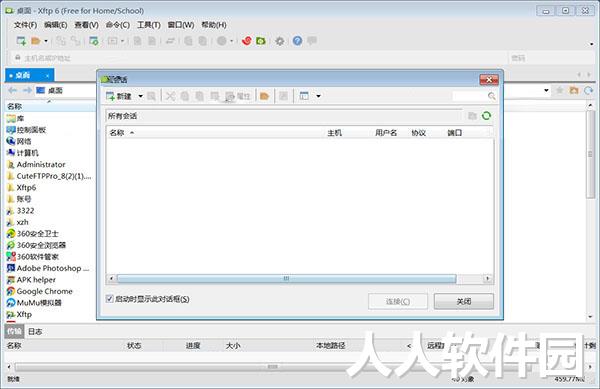The width and height of the screenshot is (600, 389).
Task: Click the lock icon in the host address bar
Action: [18, 58]
